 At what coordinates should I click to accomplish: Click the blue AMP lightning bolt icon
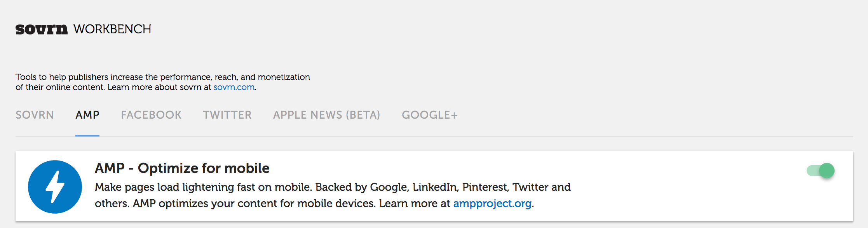click(x=55, y=187)
